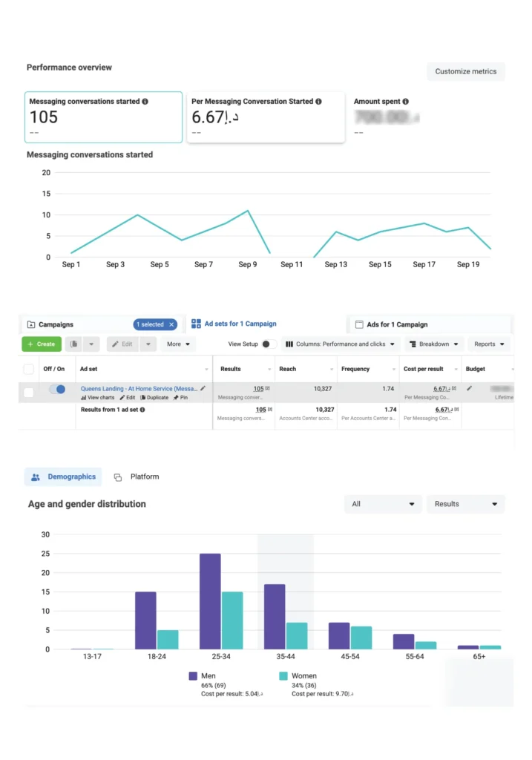Open the Columns: Performance and clicks dropdown
Screen dimensions: 532x760
tap(341, 344)
